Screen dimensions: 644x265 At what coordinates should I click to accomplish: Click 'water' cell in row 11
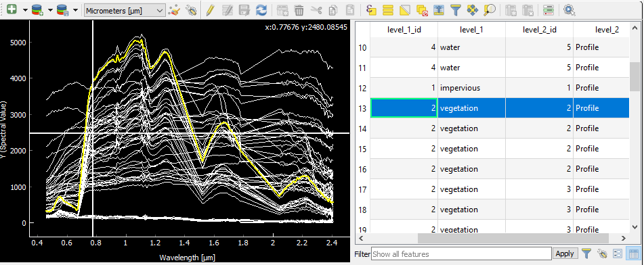point(471,68)
